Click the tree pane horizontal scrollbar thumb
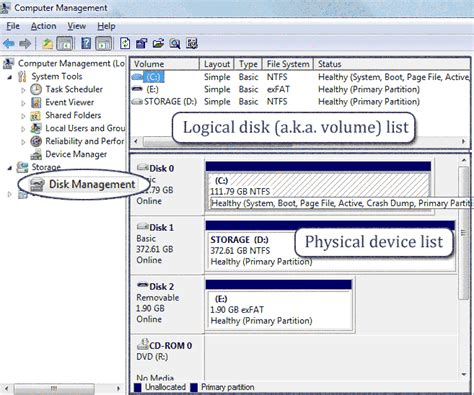Viewport: 474px width, 395px height. pyautogui.click(x=54, y=388)
